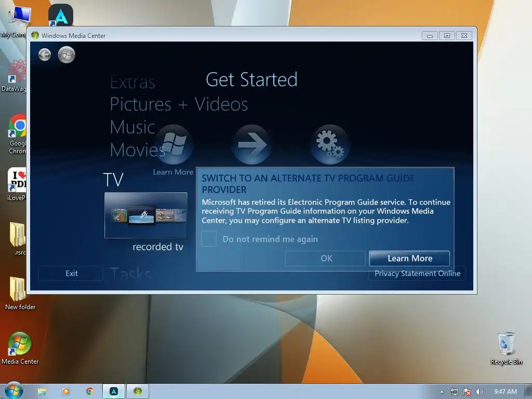Image resolution: width=532 pixels, height=399 pixels.
Task: Switch to the A app taskbar button
Action: 114,392
